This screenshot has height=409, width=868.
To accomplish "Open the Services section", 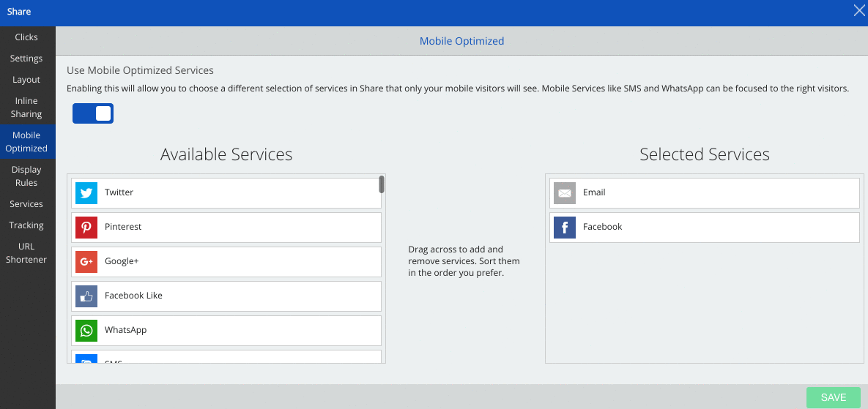I will (x=26, y=204).
